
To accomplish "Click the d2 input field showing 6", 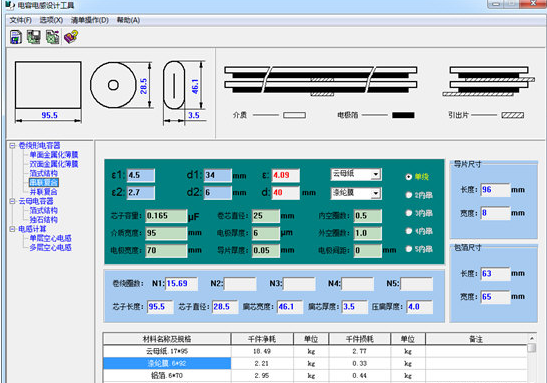I will [x=218, y=193].
